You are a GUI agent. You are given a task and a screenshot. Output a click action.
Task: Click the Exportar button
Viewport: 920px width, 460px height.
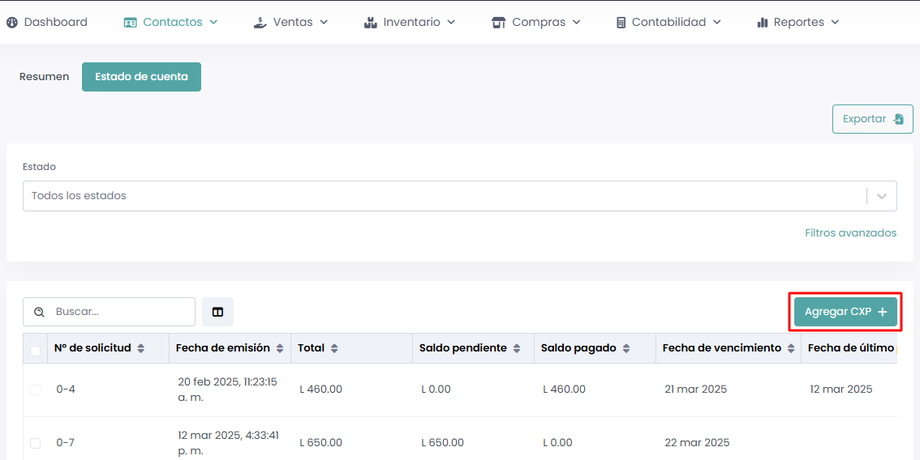pyautogui.click(x=872, y=119)
